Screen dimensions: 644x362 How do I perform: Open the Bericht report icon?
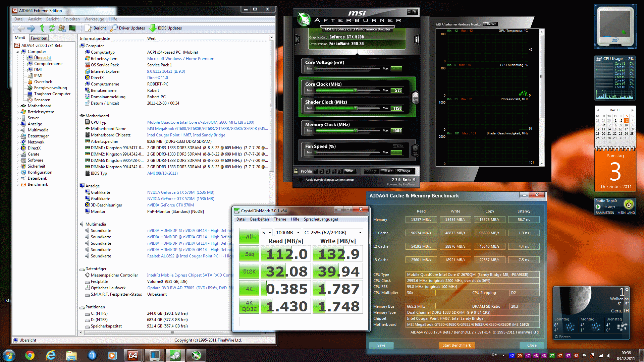(88, 28)
